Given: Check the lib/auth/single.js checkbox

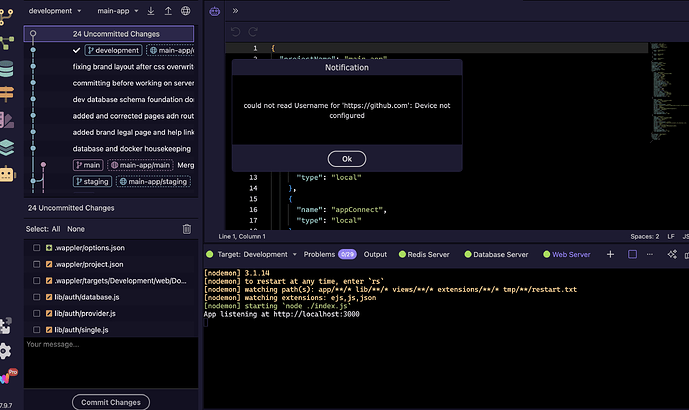Looking at the screenshot, I should click(36, 330).
